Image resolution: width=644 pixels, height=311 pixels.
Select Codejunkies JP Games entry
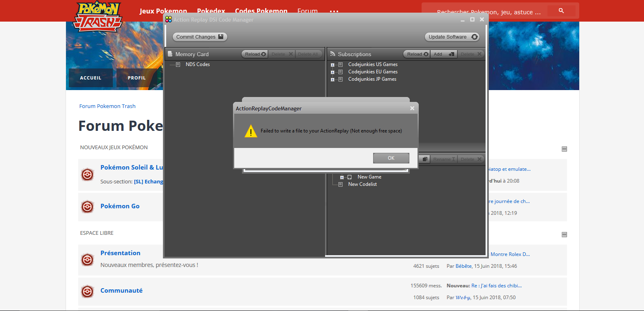click(x=372, y=79)
